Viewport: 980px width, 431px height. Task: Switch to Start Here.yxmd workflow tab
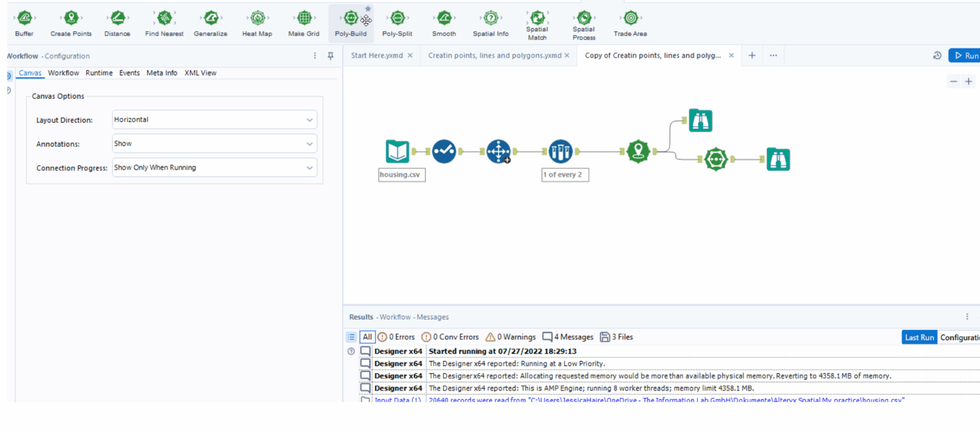click(x=377, y=56)
